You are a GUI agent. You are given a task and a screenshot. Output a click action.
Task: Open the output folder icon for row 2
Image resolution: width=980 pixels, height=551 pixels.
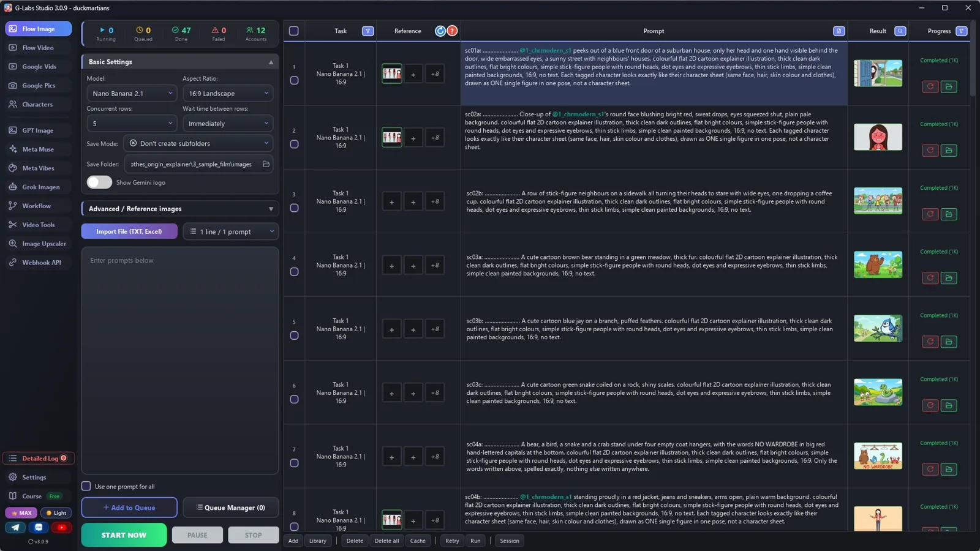(x=949, y=151)
